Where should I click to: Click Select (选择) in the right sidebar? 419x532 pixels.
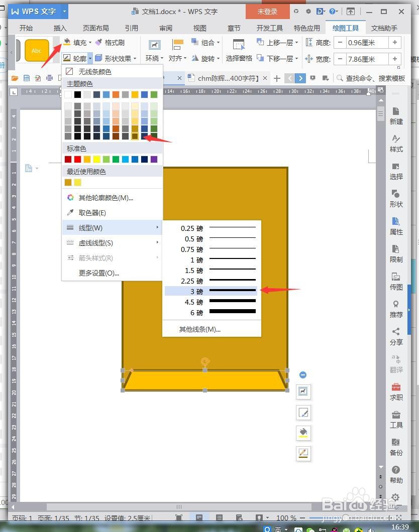pos(396,172)
